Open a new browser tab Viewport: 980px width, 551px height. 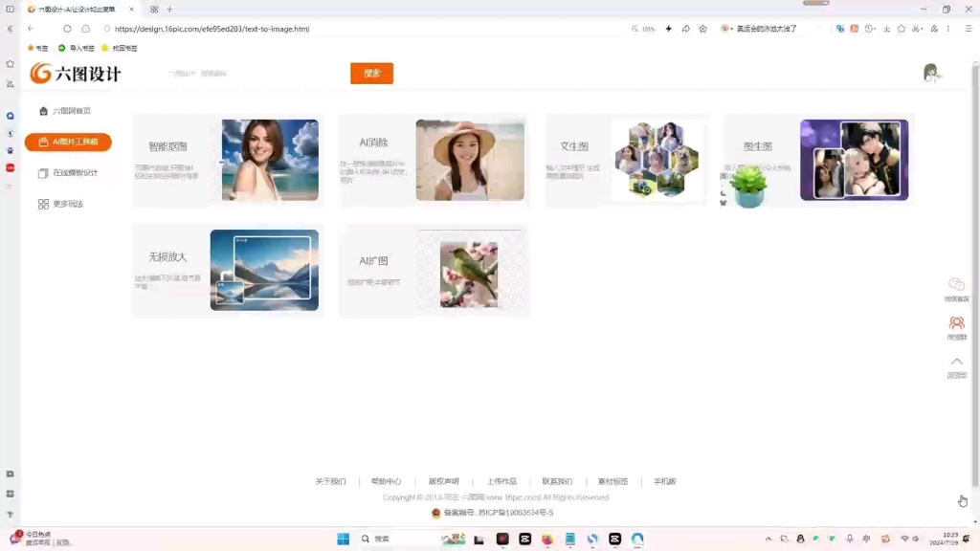coord(169,10)
